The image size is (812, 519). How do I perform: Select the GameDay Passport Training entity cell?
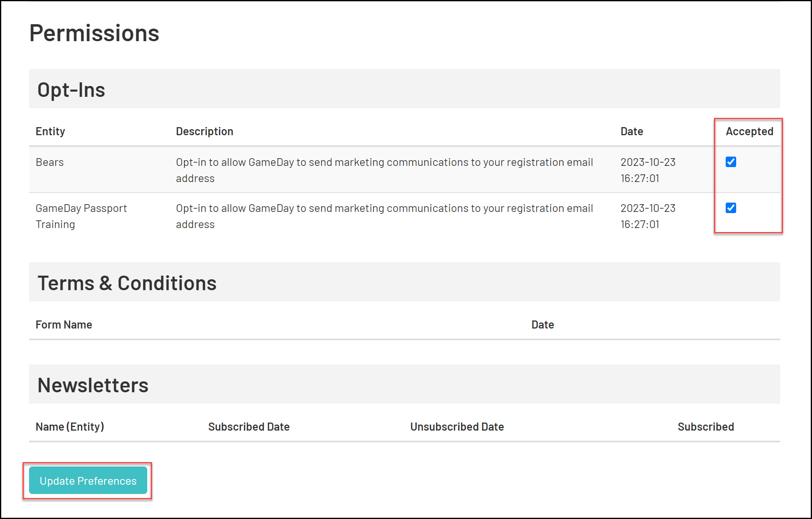[x=81, y=216]
